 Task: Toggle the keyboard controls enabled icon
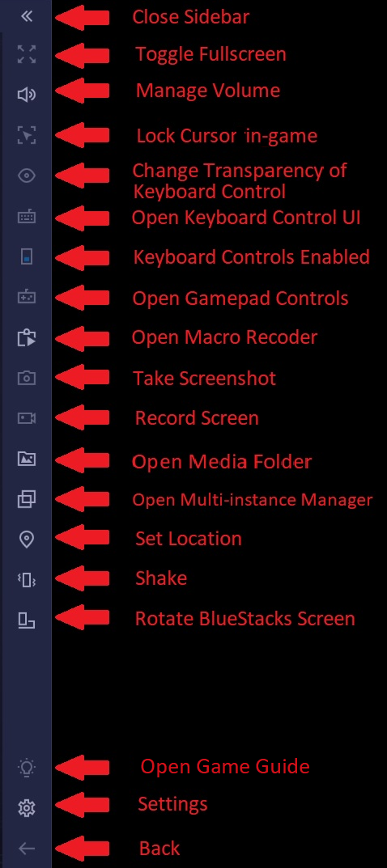[x=27, y=257]
